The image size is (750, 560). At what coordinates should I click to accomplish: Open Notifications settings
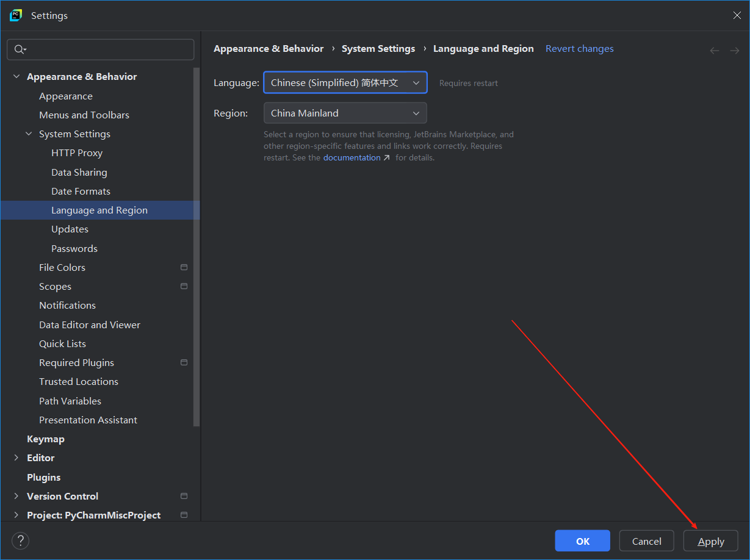tap(68, 305)
